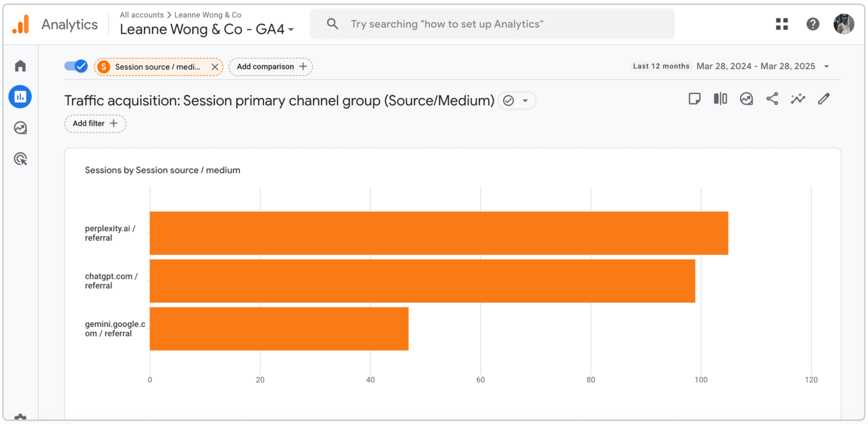The height and width of the screenshot is (424, 868).
Task: Remove the Session source / medium comparison
Action: 215,67
